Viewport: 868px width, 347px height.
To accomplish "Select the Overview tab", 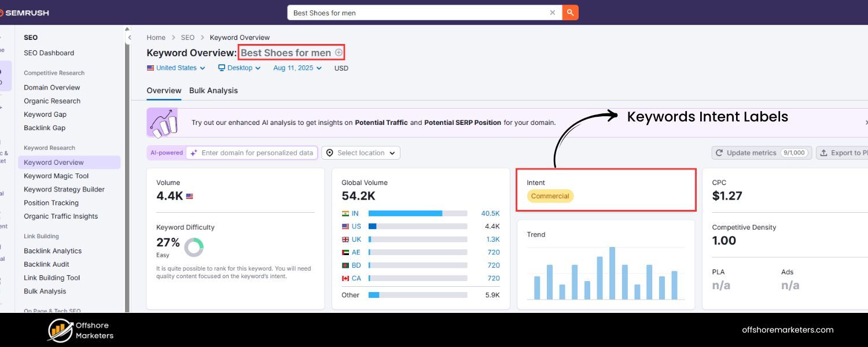I will 164,90.
